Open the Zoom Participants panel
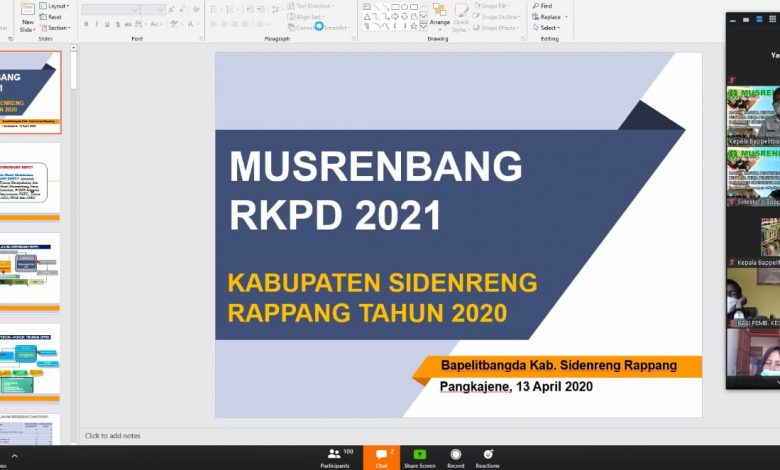Viewport: 780px width, 470px height. [335, 456]
